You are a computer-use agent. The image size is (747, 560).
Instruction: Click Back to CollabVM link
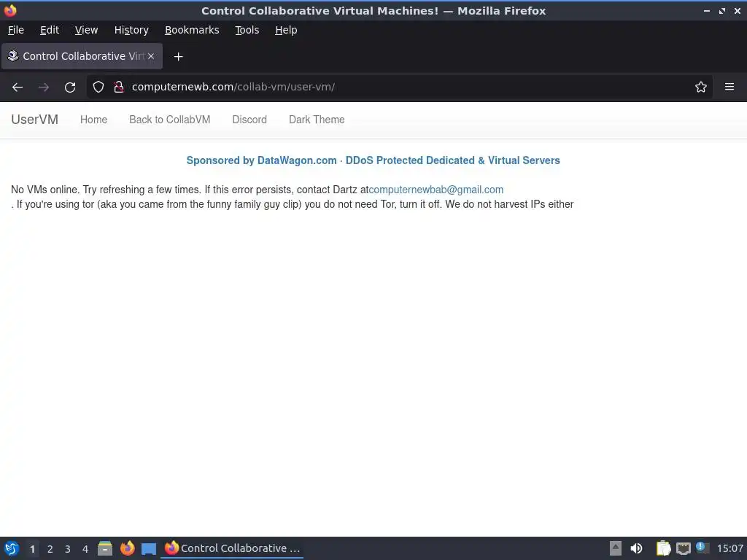pyautogui.click(x=169, y=120)
